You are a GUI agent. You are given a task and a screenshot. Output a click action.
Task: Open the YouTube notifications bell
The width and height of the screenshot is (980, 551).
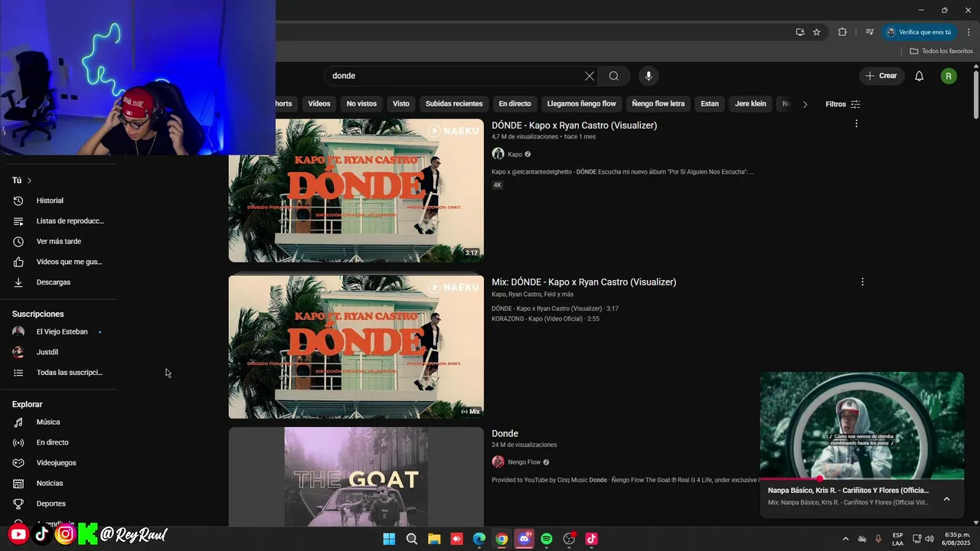920,76
